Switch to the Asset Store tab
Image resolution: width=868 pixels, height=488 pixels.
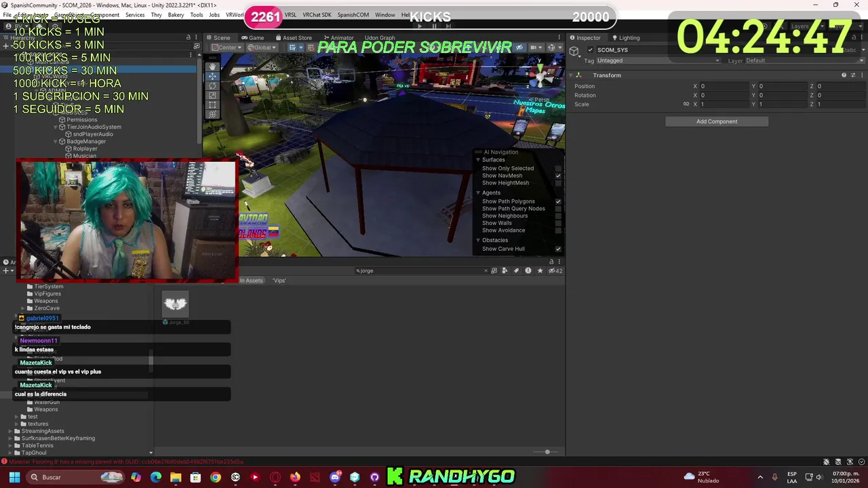coord(293,38)
